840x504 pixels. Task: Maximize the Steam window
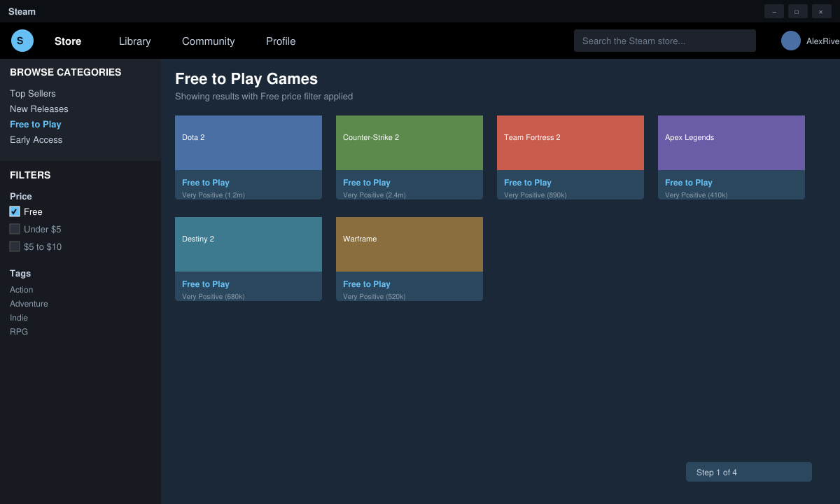(798, 11)
